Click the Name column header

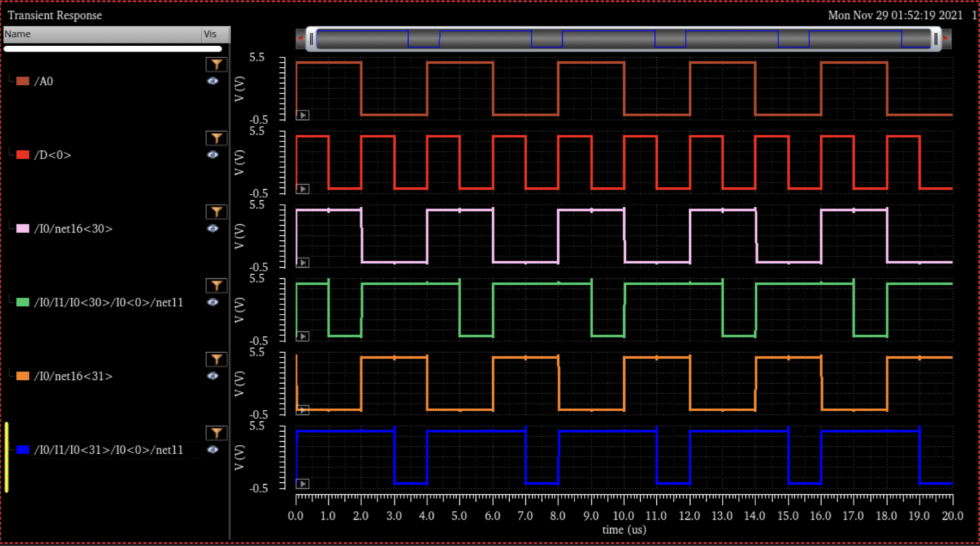pos(102,34)
